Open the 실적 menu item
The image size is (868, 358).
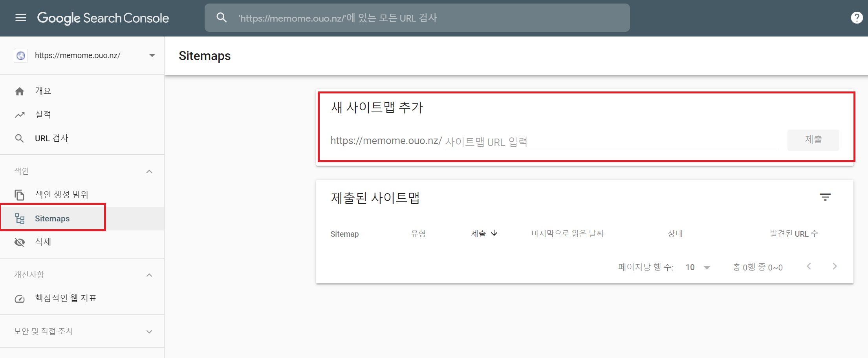tap(82, 115)
